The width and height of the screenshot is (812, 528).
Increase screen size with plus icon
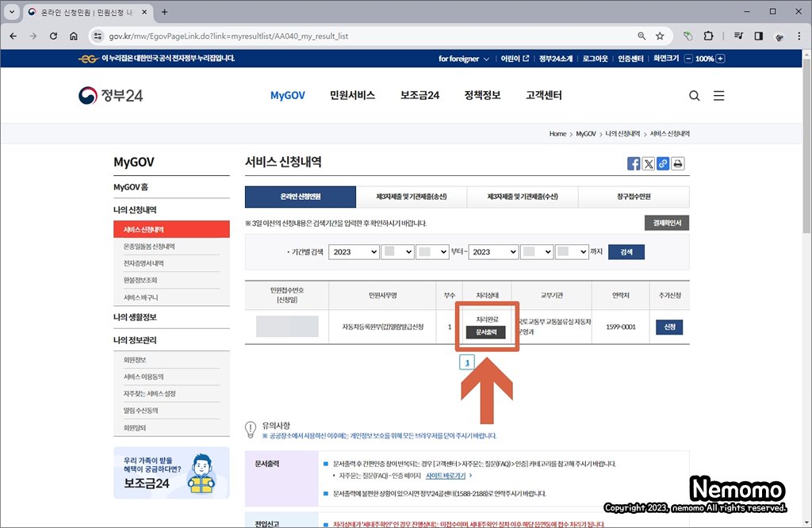720,59
